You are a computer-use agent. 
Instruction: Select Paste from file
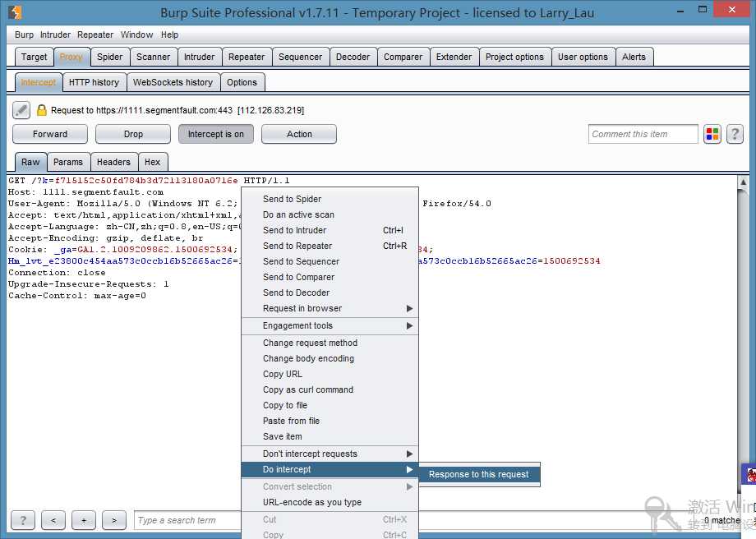pos(330,421)
